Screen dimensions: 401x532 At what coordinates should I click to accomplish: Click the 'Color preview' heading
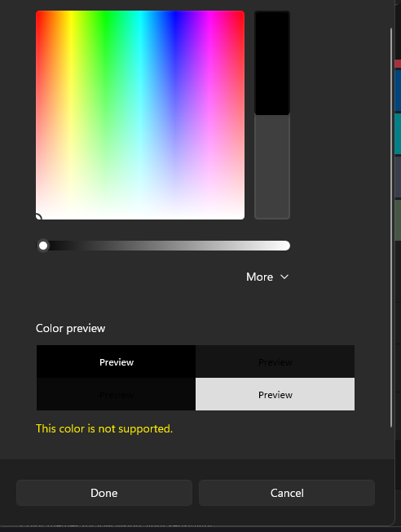coord(71,329)
